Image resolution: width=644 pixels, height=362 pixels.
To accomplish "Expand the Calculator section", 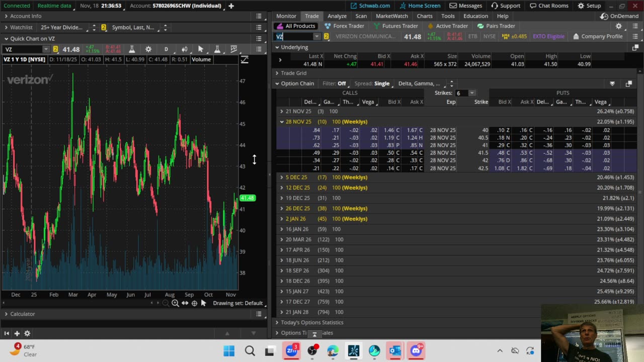I will point(6,314).
